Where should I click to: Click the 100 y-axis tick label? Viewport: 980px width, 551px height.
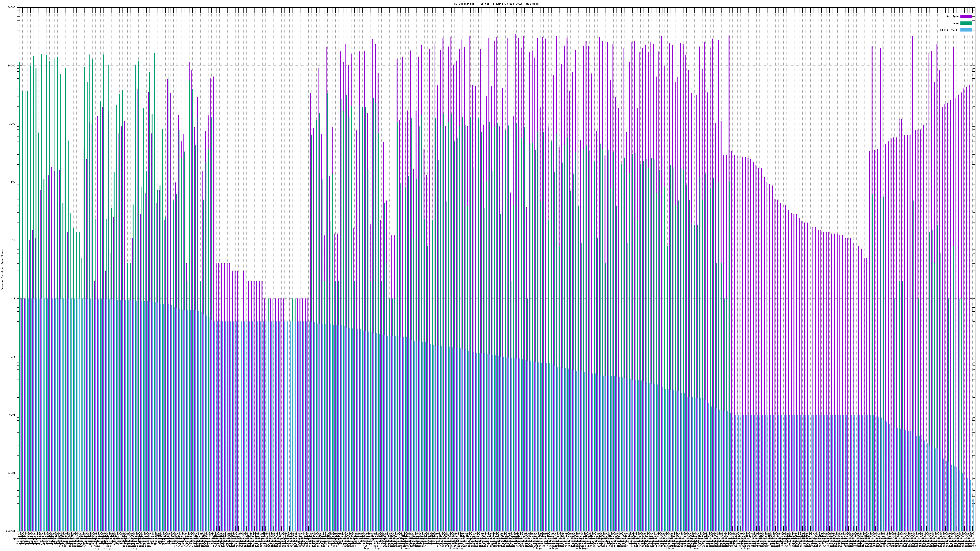point(13,182)
